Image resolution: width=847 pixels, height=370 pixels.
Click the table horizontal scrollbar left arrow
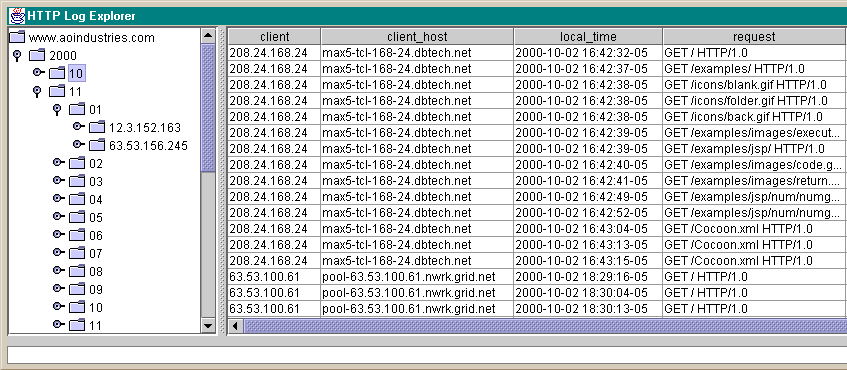236,326
